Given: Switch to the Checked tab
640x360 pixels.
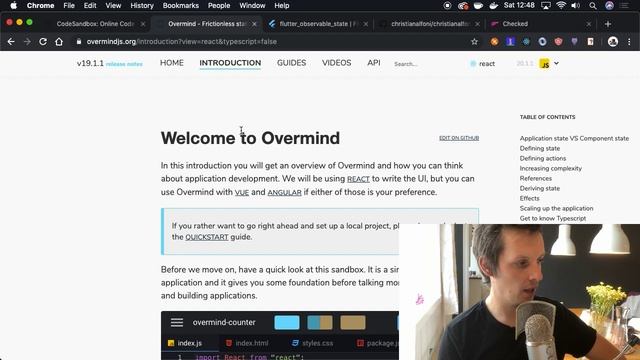Looking at the screenshot, I should [542, 24].
